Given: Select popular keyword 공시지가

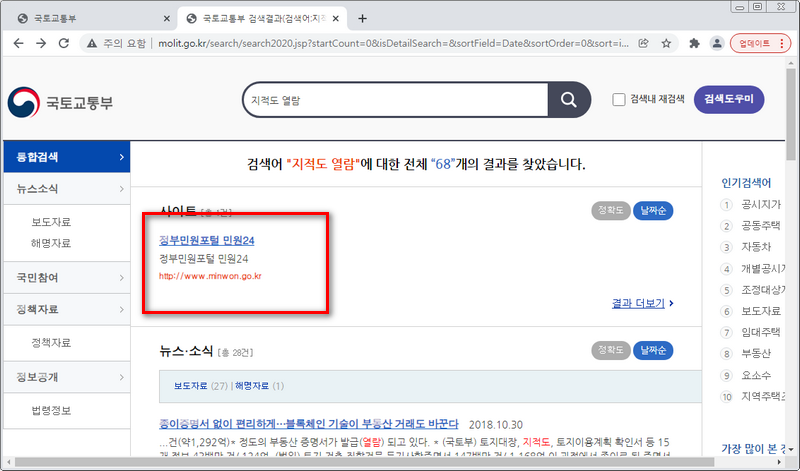Looking at the screenshot, I should point(761,204).
